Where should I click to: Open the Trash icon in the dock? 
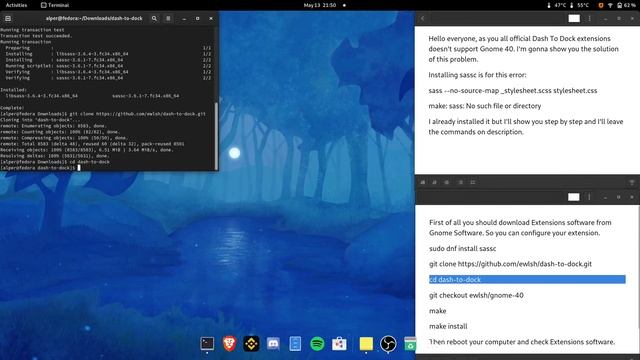click(x=410, y=344)
